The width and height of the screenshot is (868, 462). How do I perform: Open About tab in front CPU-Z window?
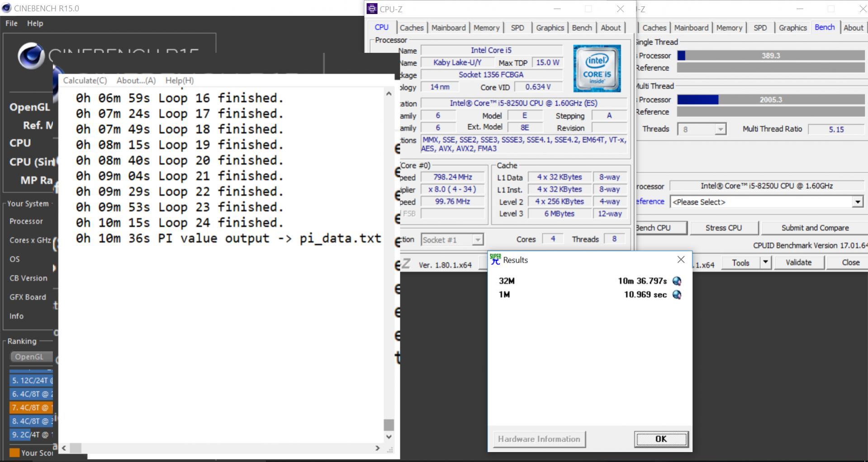(611, 28)
